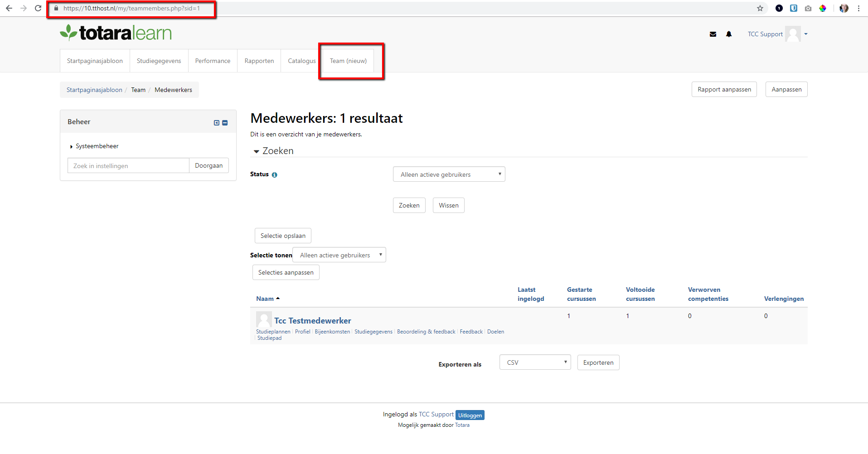Show the Status help info icon
868x454 pixels.
click(274, 175)
